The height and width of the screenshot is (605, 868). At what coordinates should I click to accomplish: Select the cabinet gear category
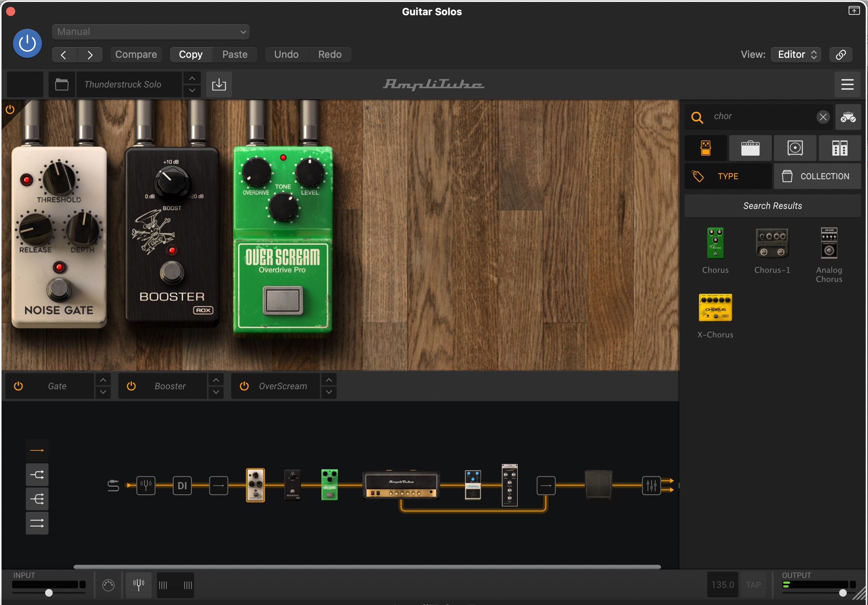795,148
